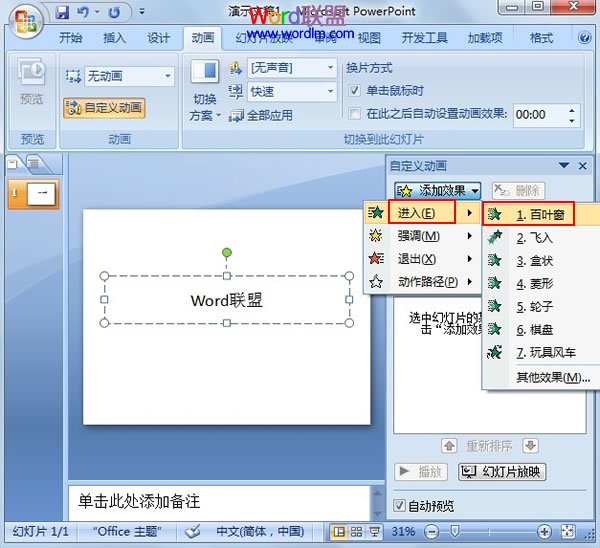600x548 pixels.
Task: Close the Custom Animation task pane
Action: (583, 166)
